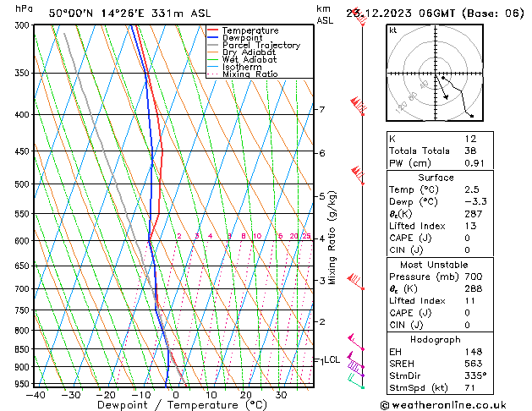Click the wind barb near 400 hPa
The width and height of the screenshot is (532, 411).
(x=359, y=108)
